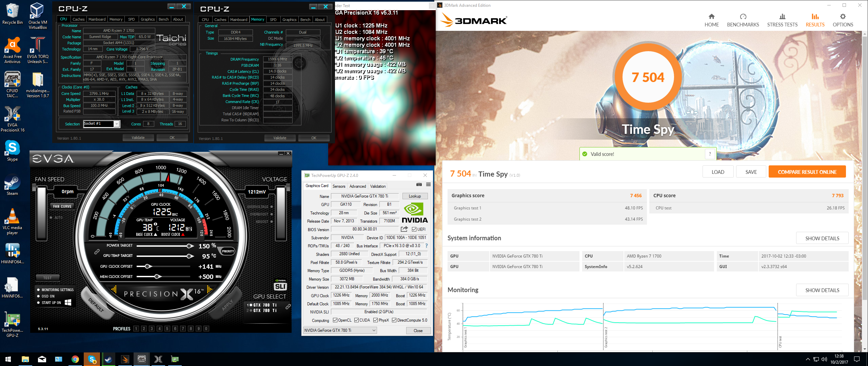Click Validate in the left CPU-Z window

138,138
